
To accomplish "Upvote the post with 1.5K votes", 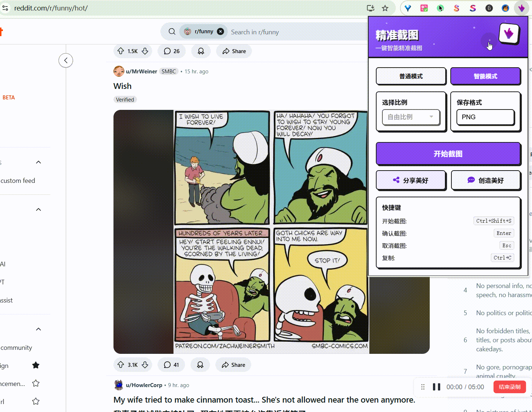I will (121, 51).
